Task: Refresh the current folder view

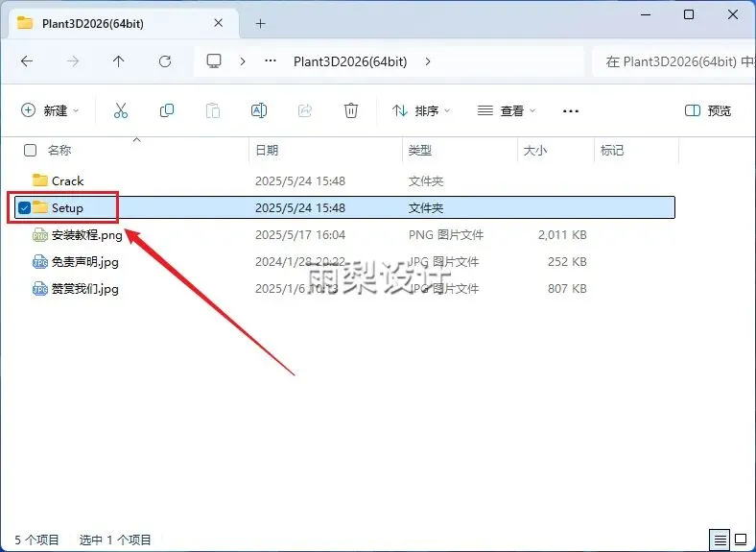Action: click(165, 61)
